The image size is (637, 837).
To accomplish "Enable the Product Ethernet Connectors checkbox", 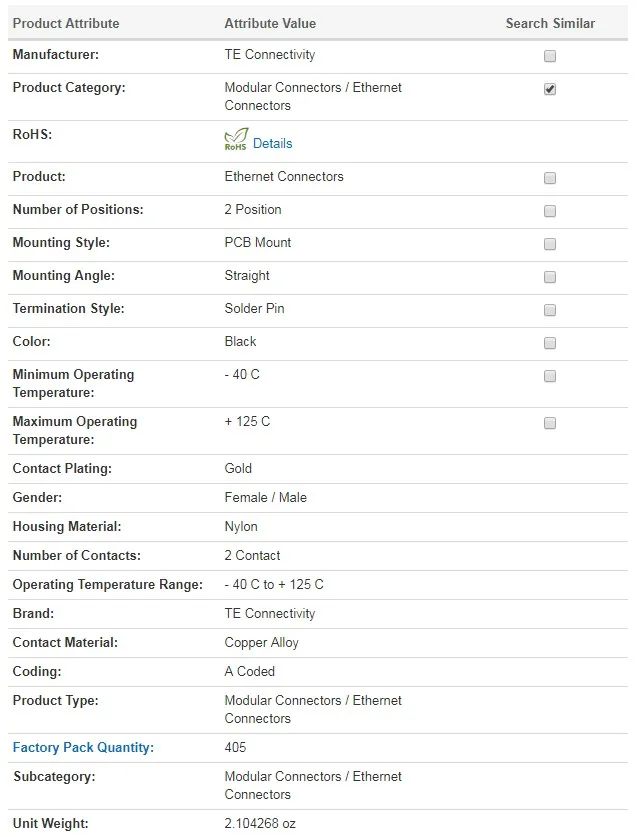I will pos(550,178).
